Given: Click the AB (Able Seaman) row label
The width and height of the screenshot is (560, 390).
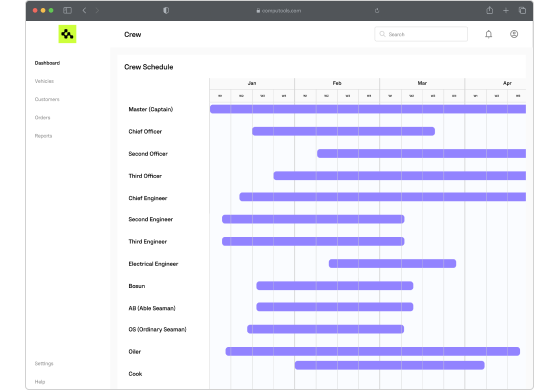Looking at the screenshot, I should (152, 308).
